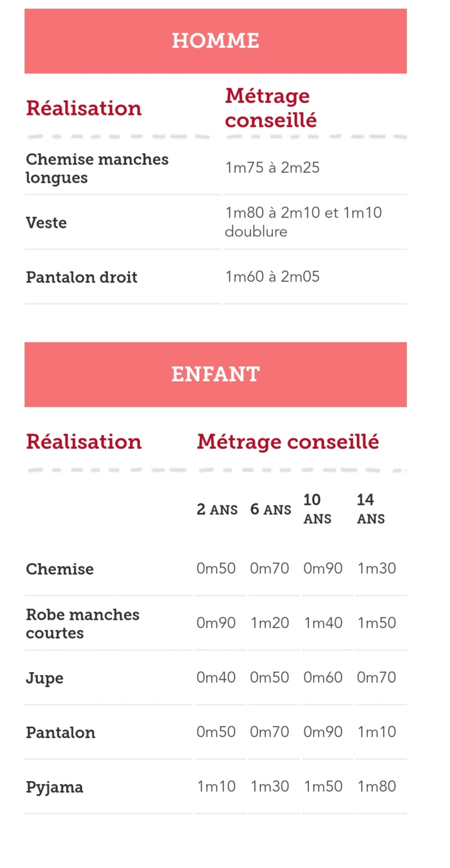Click the Pyjama 14 ans value 1m80

377,786
